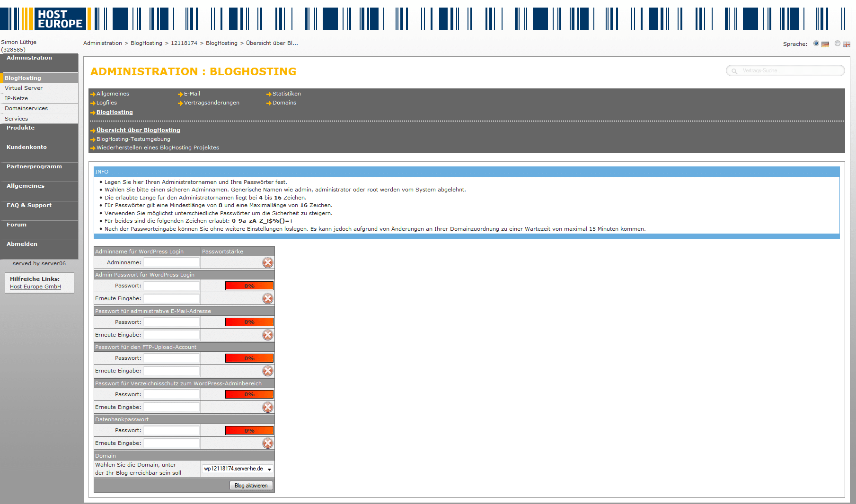Click the English flag icon
Screen dimensions: 856x504
point(847,44)
